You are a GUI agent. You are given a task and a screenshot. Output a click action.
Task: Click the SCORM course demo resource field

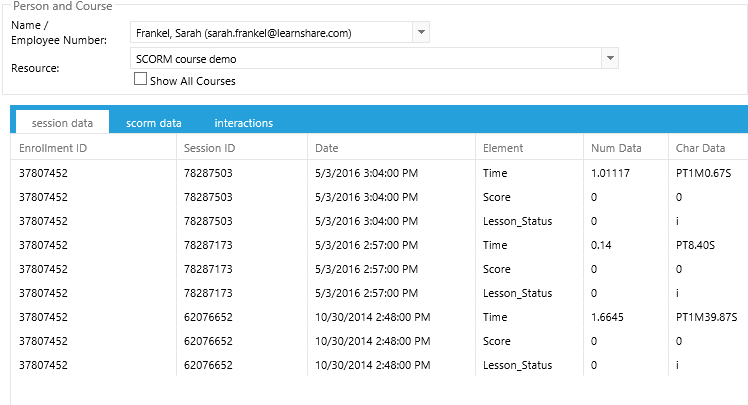pyautogui.click(x=365, y=59)
